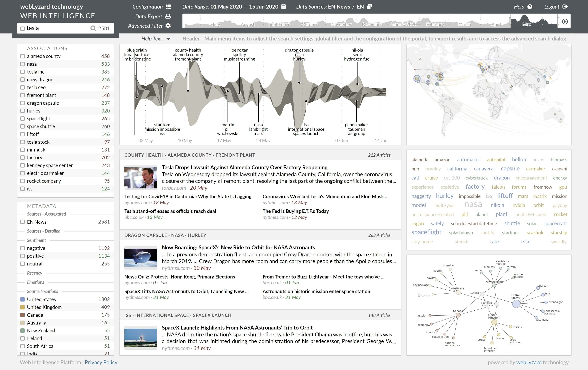The width and height of the screenshot is (588, 370).
Task: Click the Canada brown color swatch
Action: coord(22,315)
